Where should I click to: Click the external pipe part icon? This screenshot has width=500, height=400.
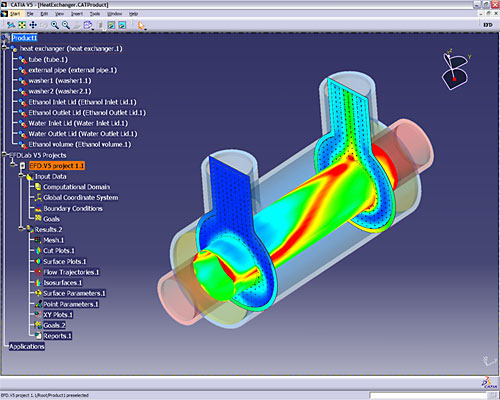pos(23,70)
